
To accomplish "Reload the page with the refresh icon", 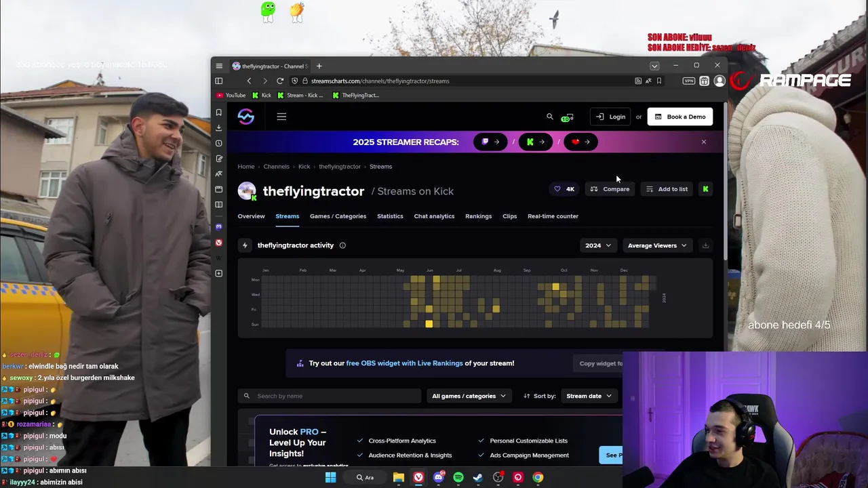I will tap(280, 81).
